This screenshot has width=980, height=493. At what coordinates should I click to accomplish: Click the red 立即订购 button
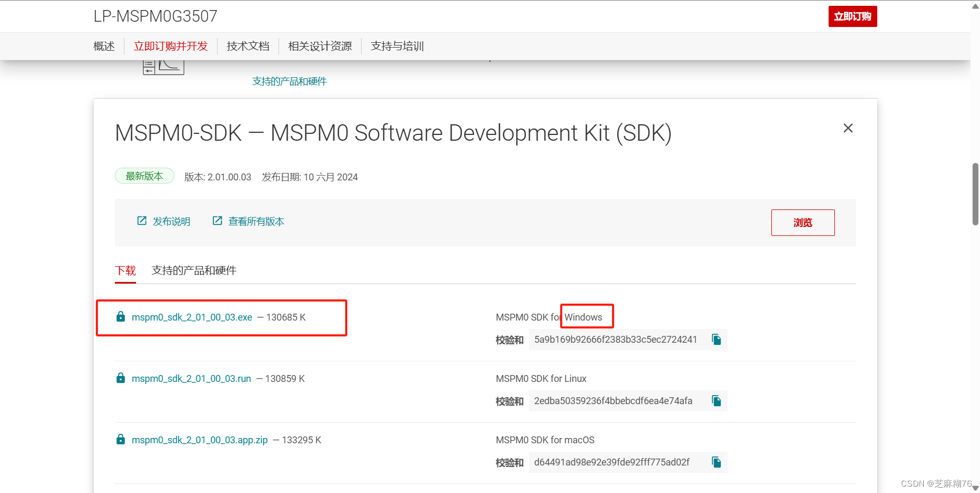852,16
